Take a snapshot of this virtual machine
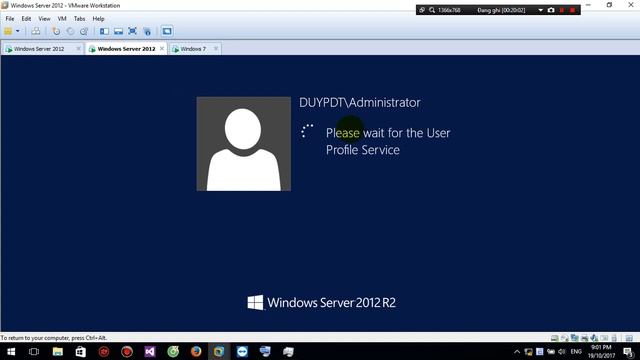 (x=56, y=31)
